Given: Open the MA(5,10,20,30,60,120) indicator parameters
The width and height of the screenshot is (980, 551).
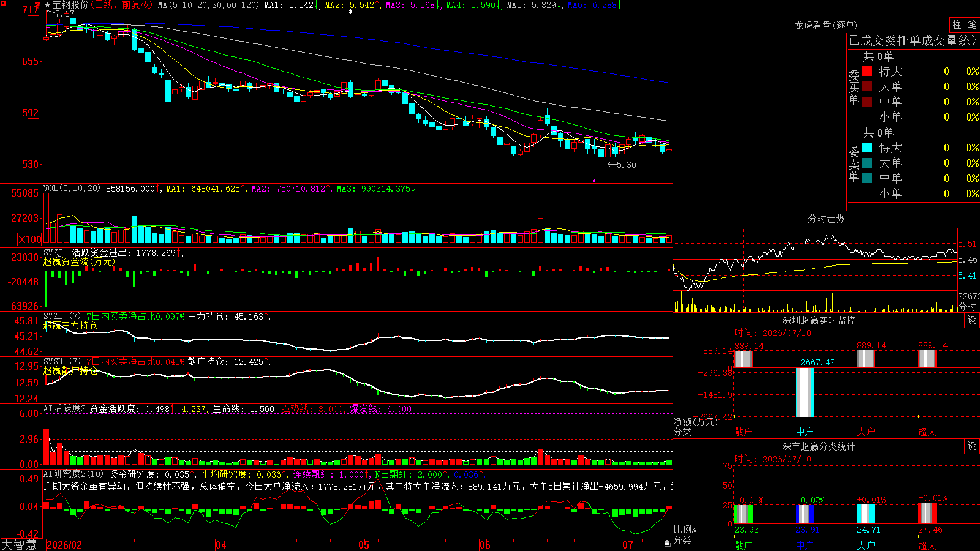Looking at the screenshot, I should (208, 5).
